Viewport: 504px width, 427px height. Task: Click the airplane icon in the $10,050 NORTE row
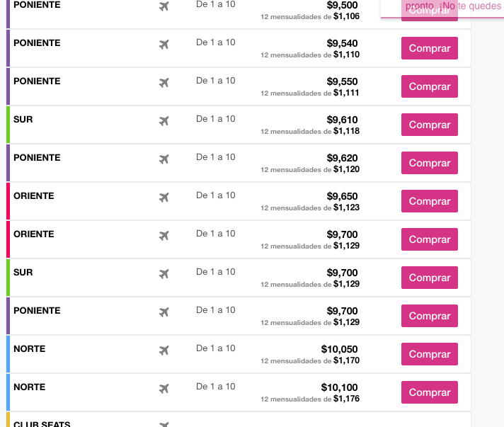(x=164, y=351)
